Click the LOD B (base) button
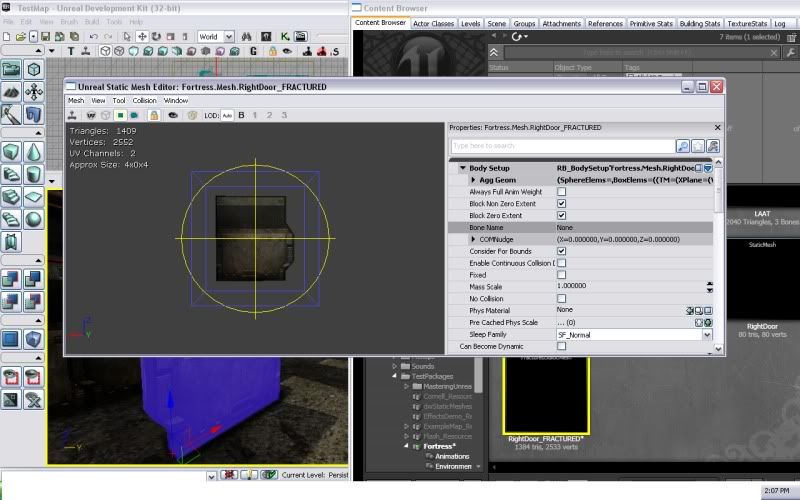Image resolution: width=800 pixels, height=500 pixels. [241, 115]
